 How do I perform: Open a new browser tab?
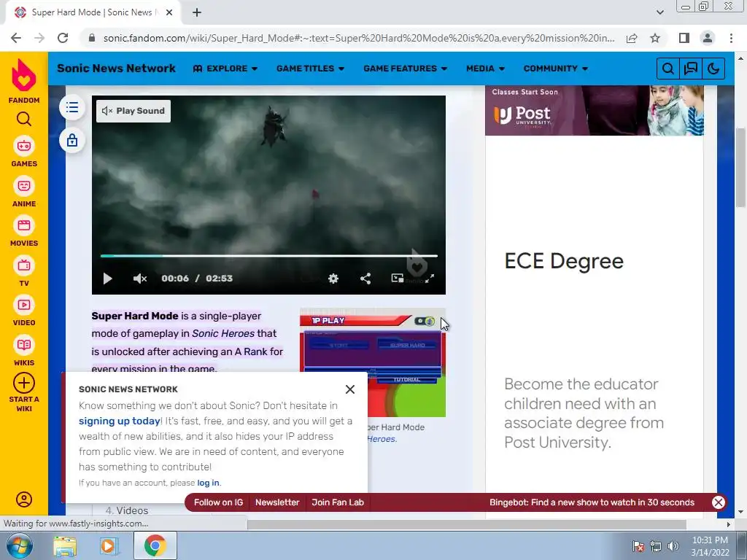click(x=197, y=13)
